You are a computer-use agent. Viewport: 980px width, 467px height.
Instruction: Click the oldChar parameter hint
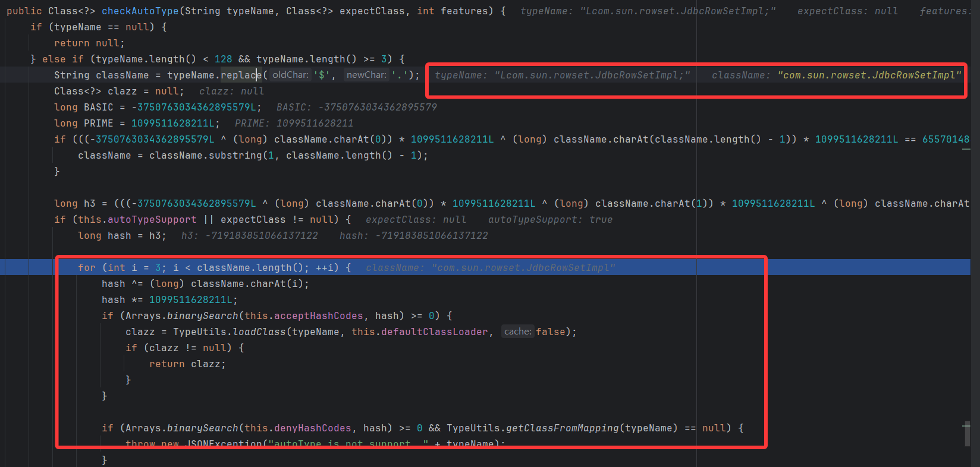click(x=290, y=75)
